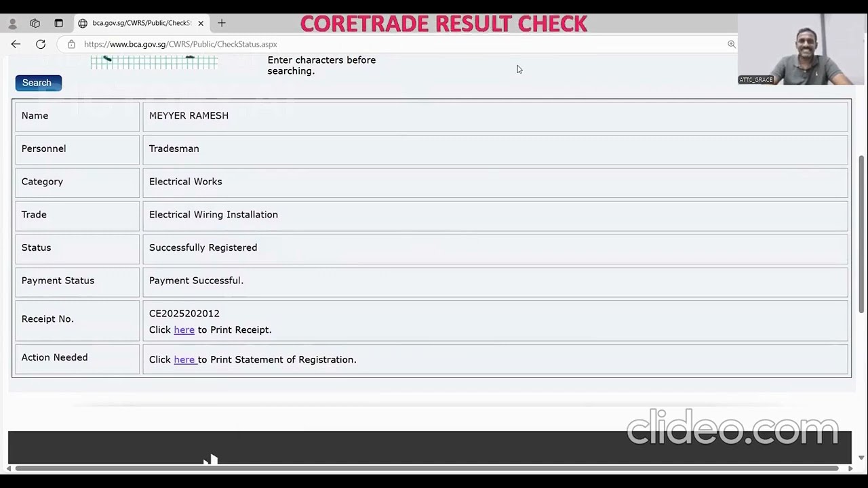Click the 'Action Needed' label cell

[x=77, y=359]
